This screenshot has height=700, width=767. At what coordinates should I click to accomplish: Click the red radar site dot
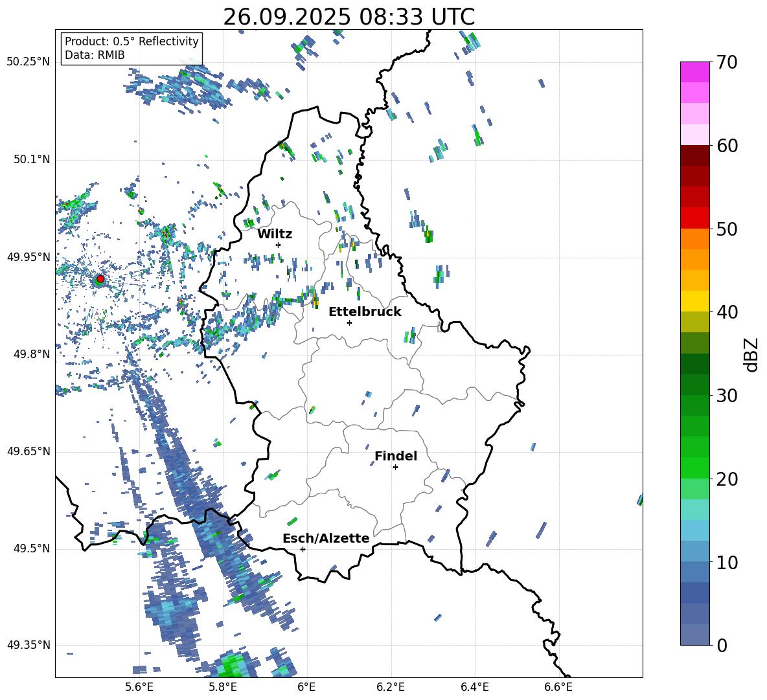coord(100,279)
